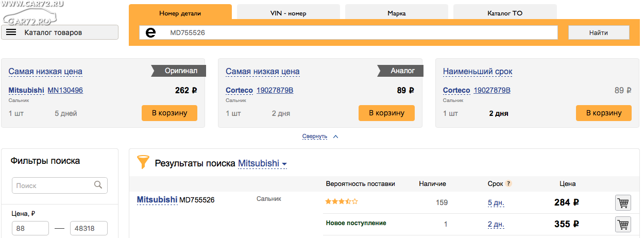Click the 2 дн. delivery term link

496,224
